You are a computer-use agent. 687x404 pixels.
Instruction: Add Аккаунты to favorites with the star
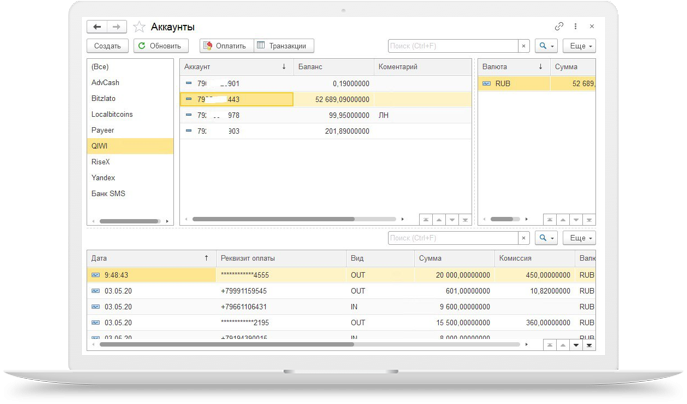(x=139, y=27)
